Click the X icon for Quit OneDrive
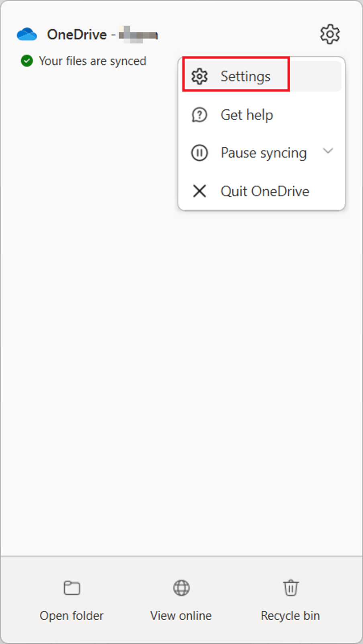This screenshot has width=363, height=644. [200, 191]
